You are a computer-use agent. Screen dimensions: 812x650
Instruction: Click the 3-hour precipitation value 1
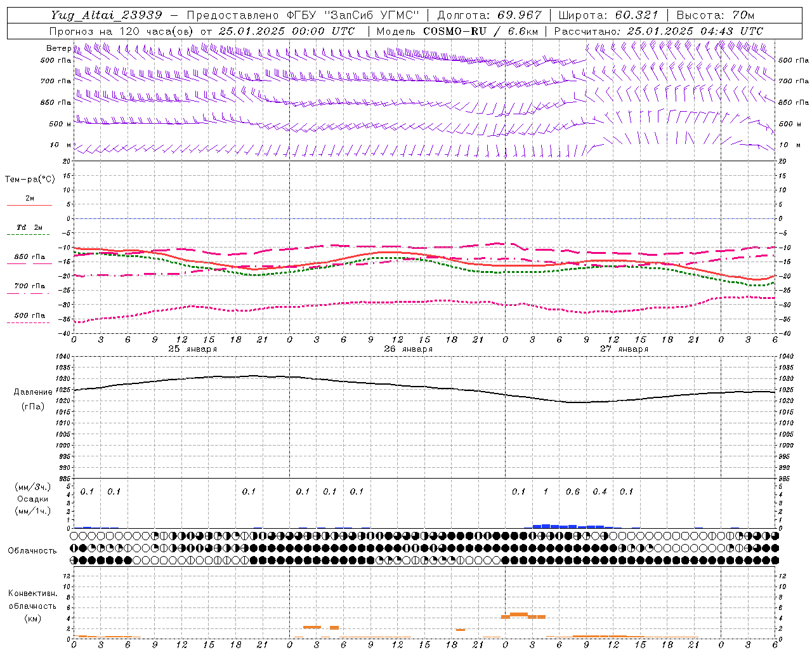pyautogui.click(x=546, y=492)
